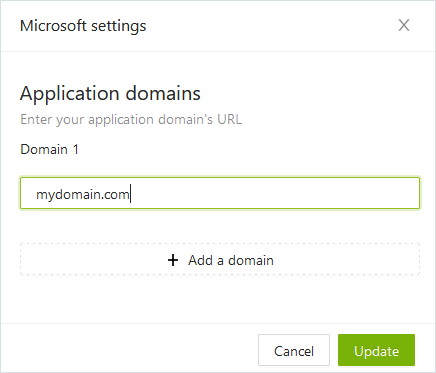Select the Application domains heading
Image resolution: width=436 pixels, height=373 pixels.
click(x=110, y=93)
